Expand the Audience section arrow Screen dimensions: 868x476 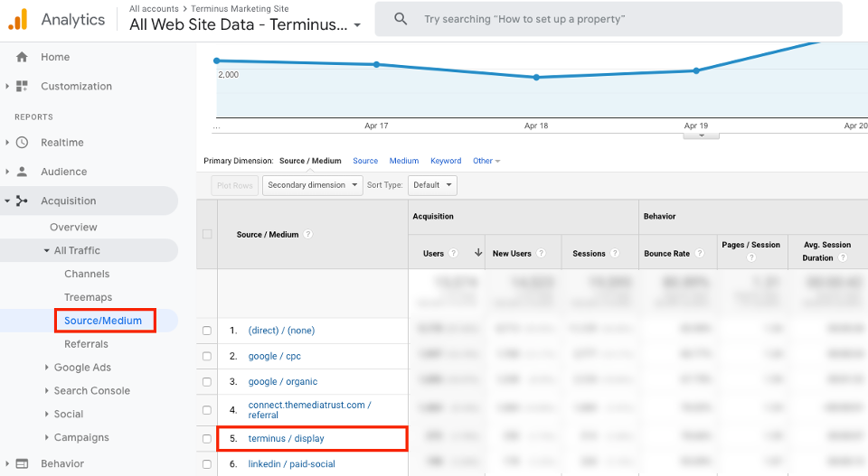coord(6,172)
